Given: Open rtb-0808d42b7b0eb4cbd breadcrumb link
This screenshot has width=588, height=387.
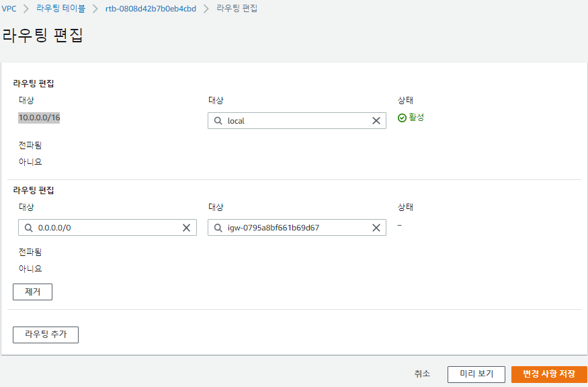Looking at the screenshot, I should pyautogui.click(x=151, y=9).
